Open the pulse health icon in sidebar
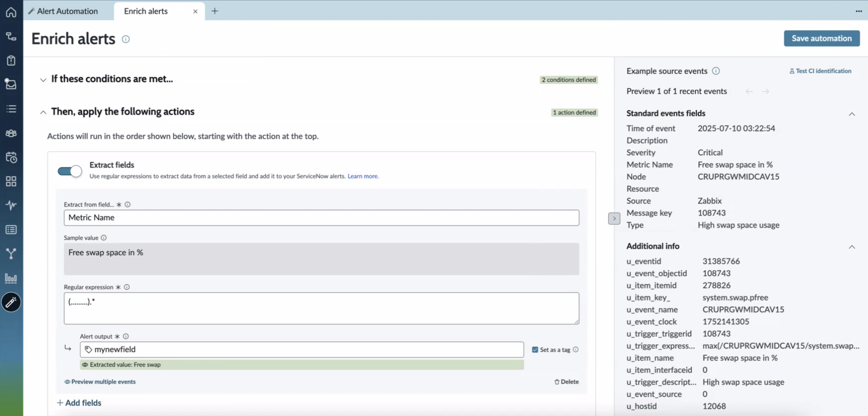Image resolution: width=868 pixels, height=416 pixels. coord(11,205)
